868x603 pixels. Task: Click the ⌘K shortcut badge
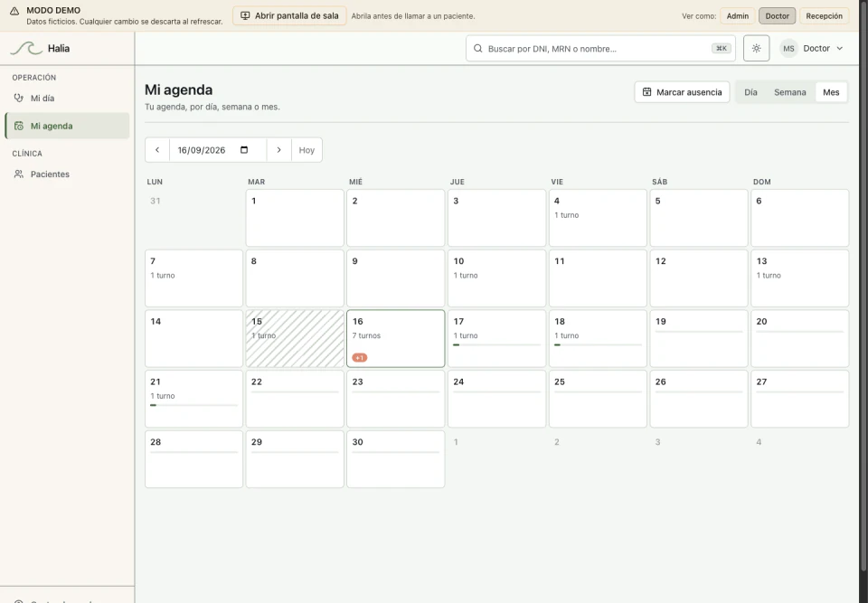(x=722, y=49)
